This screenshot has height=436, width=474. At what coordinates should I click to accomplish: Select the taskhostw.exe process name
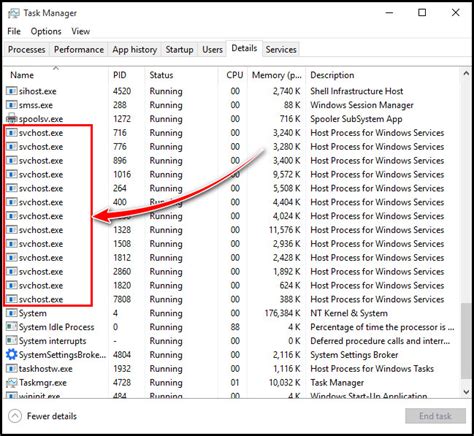[x=45, y=369]
